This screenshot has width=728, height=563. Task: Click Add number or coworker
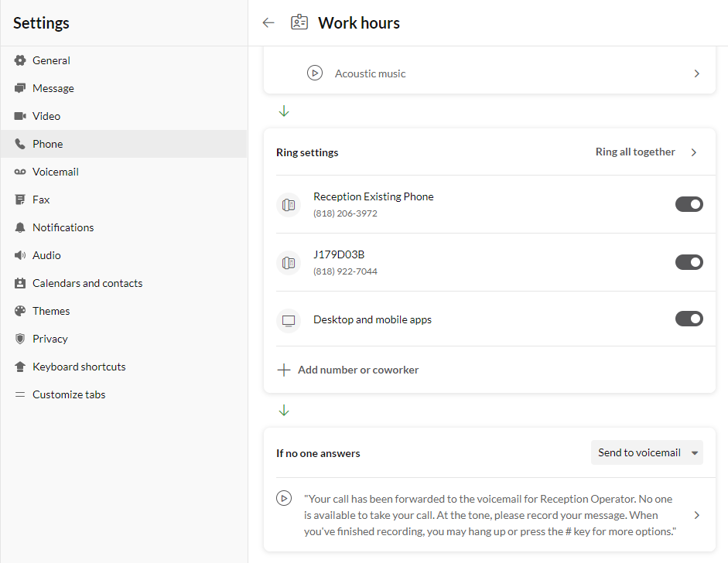358,370
